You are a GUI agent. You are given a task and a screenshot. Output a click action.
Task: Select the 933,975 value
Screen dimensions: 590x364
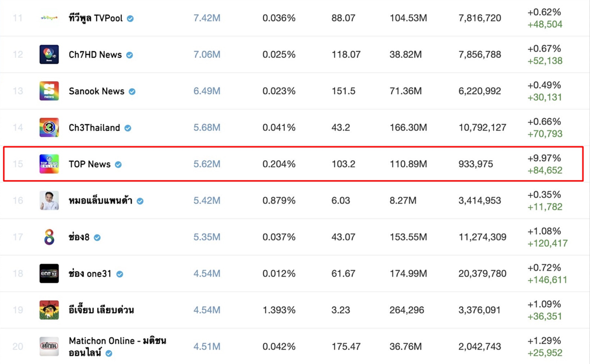pos(476,164)
